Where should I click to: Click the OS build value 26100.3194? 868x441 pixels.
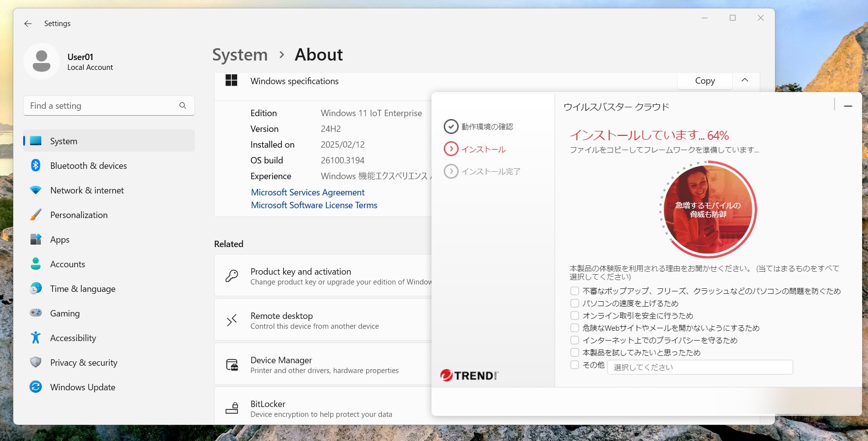point(342,160)
